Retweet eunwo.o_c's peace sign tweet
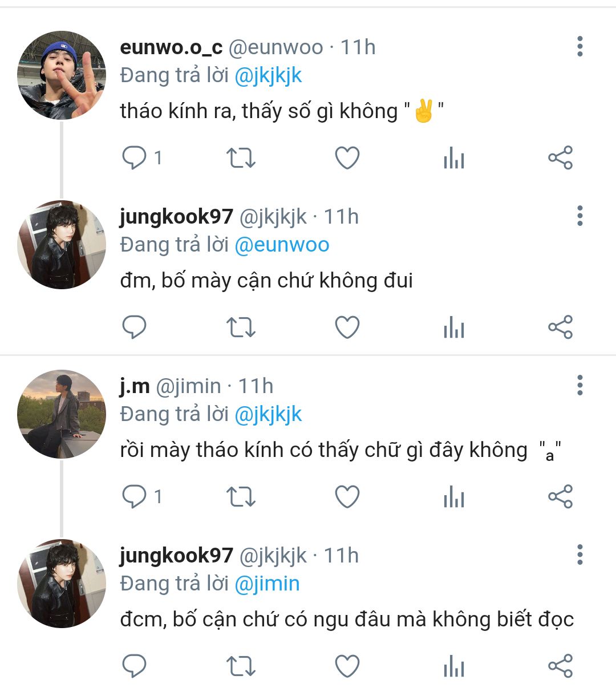 click(241, 158)
